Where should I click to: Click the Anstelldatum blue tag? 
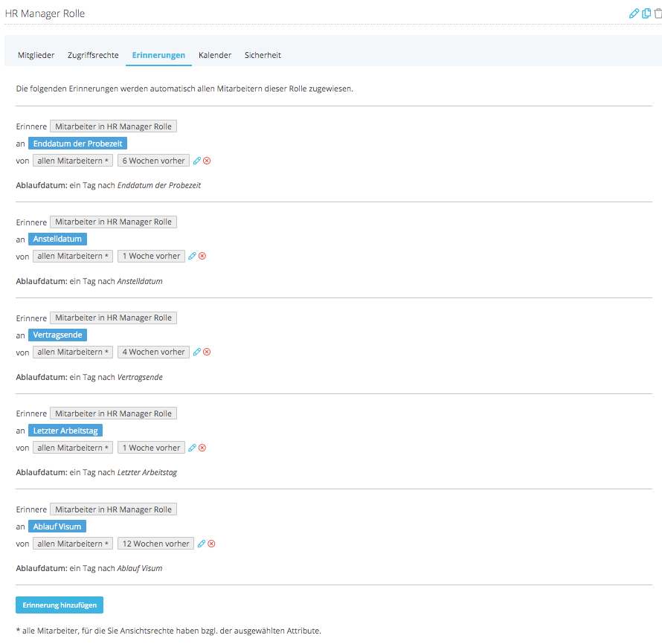(57, 239)
